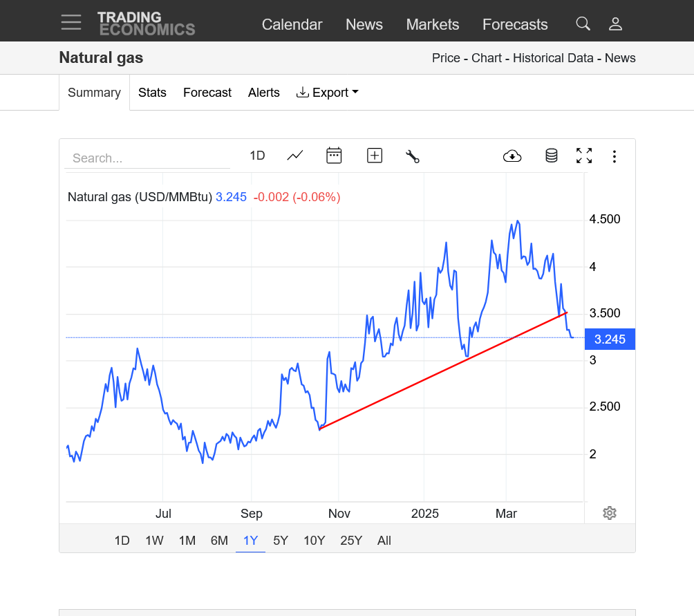
Task: Click the plus box compare icon
Action: [374, 156]
